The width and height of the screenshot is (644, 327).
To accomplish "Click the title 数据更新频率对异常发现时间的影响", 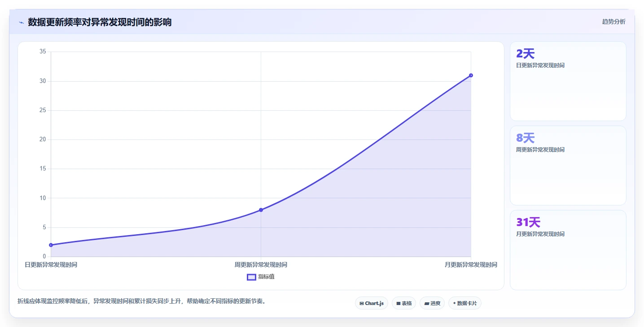I will [100, 22].
